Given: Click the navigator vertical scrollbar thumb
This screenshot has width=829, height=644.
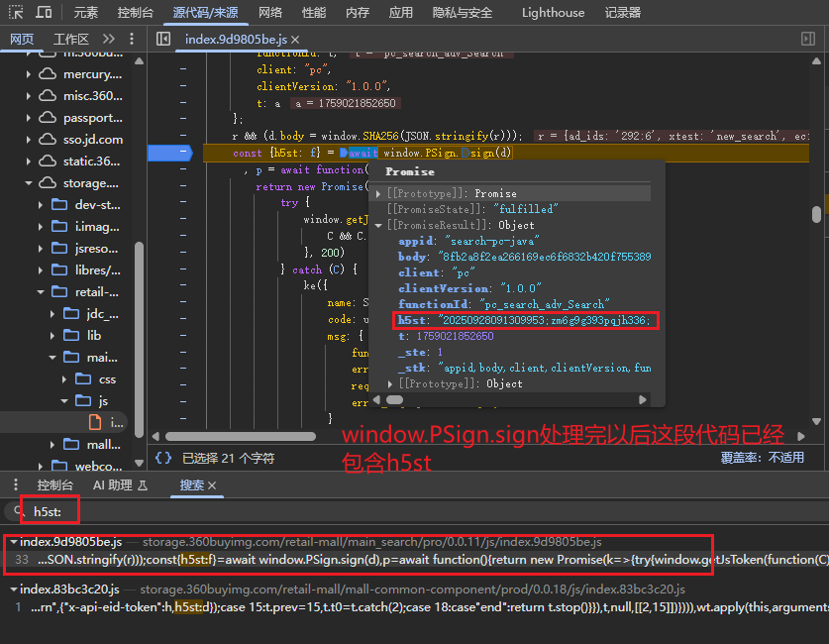Looking at the screenshot, I should pos(139,339).
